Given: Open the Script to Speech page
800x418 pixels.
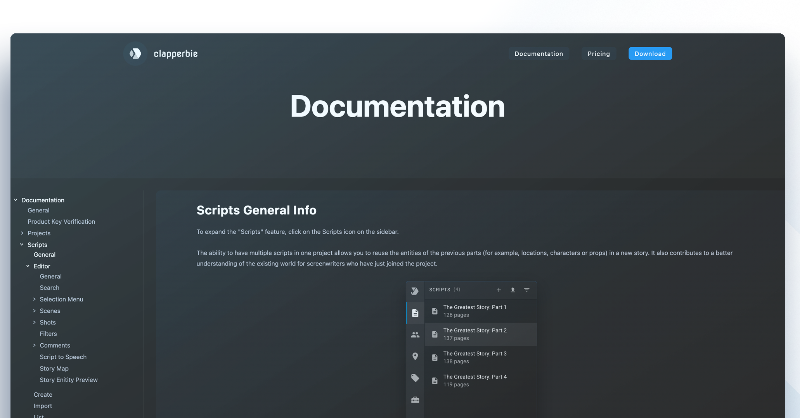Looking at the screenshot, I should [x=63, y=357].
